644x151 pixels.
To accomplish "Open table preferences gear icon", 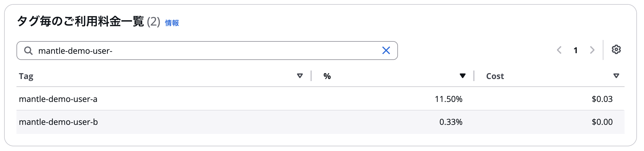I will (616, 49).
